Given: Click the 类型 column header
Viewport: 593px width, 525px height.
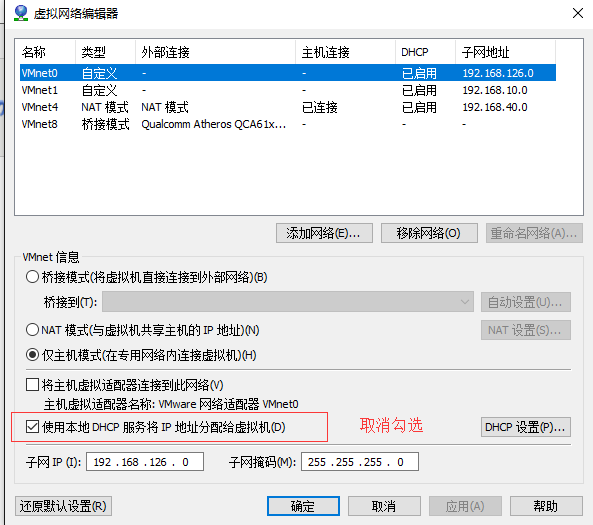Looking at the screenshot, I should coord(106,52).
